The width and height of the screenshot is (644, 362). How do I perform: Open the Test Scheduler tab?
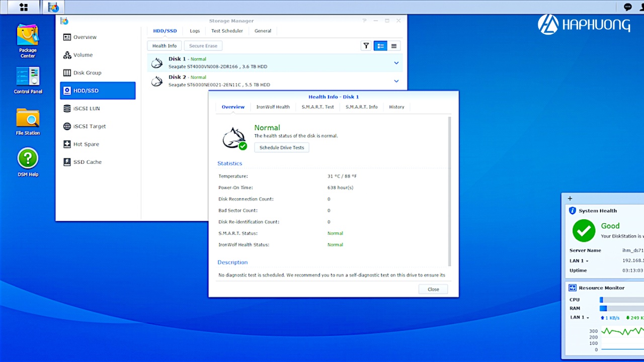click(x=227, y=31)
